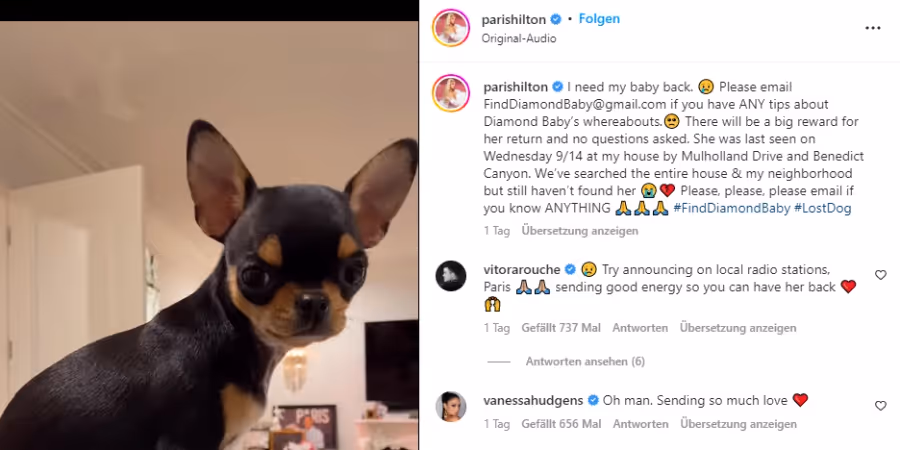The width and height of the screenshot is (900, 450).
Task: Open the #LostDog hashtag link
Action: click(x=823, y=208)
